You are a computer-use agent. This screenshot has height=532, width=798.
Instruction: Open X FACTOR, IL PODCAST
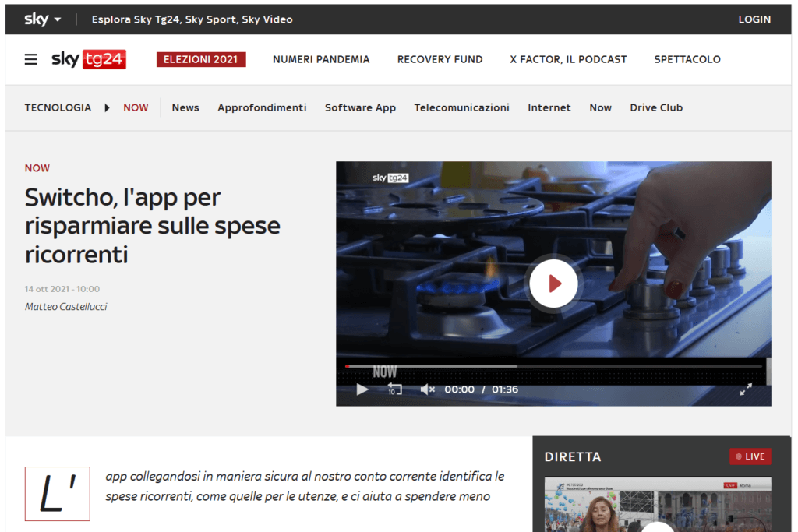tap(568, 59)
